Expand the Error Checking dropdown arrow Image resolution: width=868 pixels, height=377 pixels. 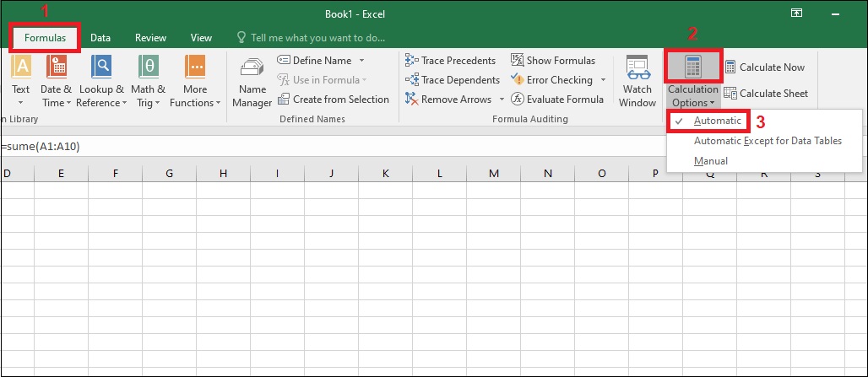click(603, 80)
